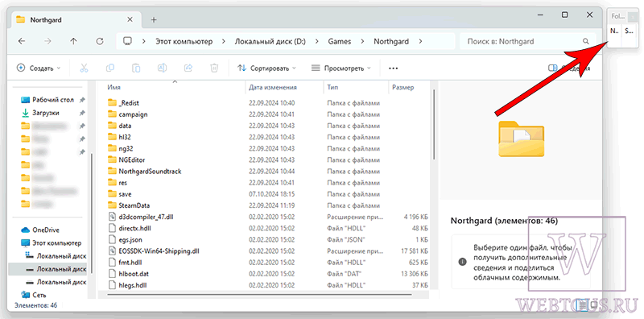Click the Paste clipboard icon
The height and width of the screenshot is (319, 644).
(136, 68)
